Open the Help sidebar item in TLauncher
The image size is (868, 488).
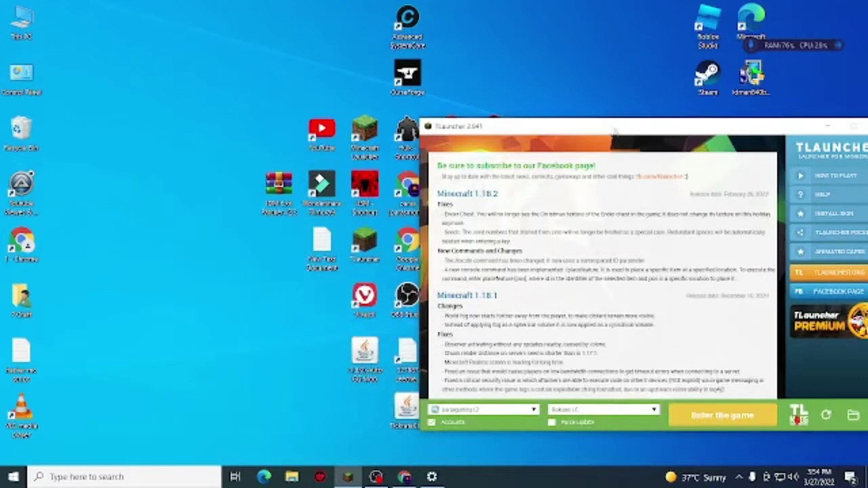pos(829,195)
